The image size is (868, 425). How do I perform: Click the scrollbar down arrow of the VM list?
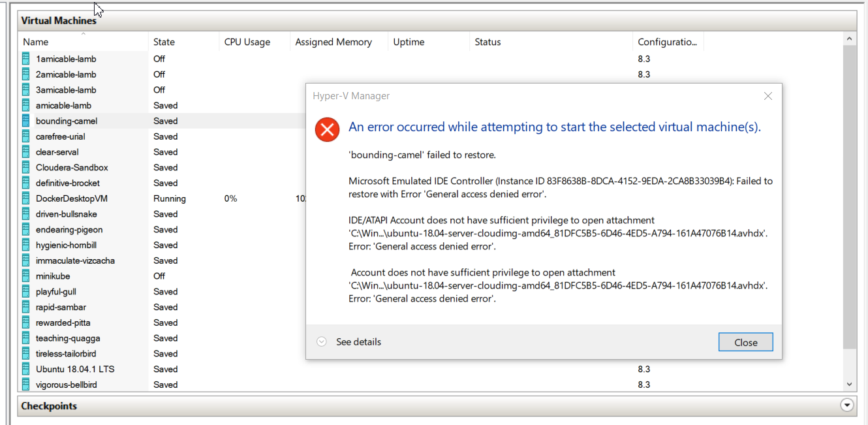click(850, 384)
